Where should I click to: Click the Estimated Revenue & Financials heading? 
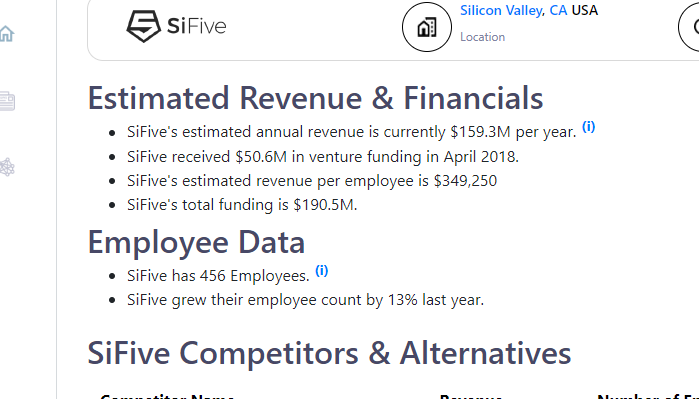click(316, 98)
